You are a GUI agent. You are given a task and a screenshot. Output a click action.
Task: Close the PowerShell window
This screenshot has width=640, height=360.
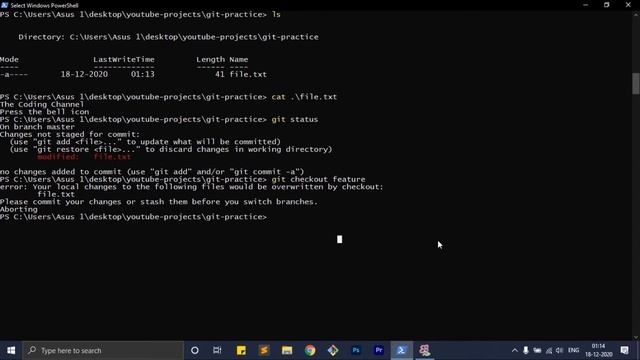pos(628,5)
